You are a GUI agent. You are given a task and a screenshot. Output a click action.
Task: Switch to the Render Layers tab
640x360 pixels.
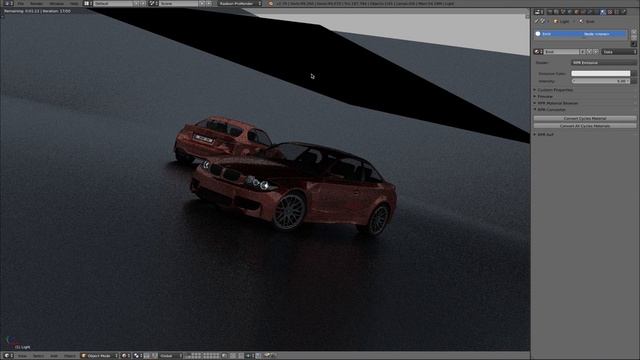(x=556, y=12)
